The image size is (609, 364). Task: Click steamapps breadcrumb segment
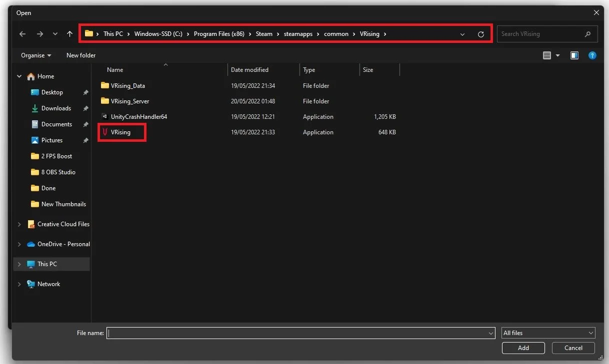[298, 34]
